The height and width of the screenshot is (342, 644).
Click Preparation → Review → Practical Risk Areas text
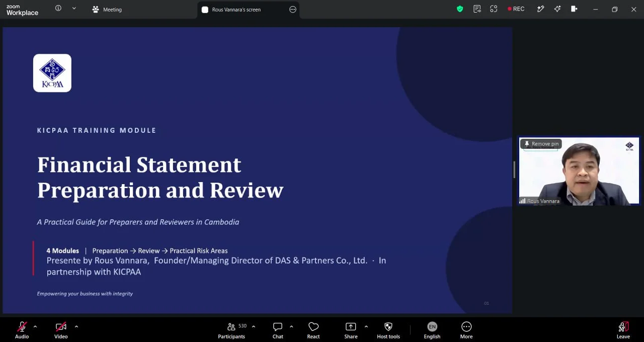[160, 250]
